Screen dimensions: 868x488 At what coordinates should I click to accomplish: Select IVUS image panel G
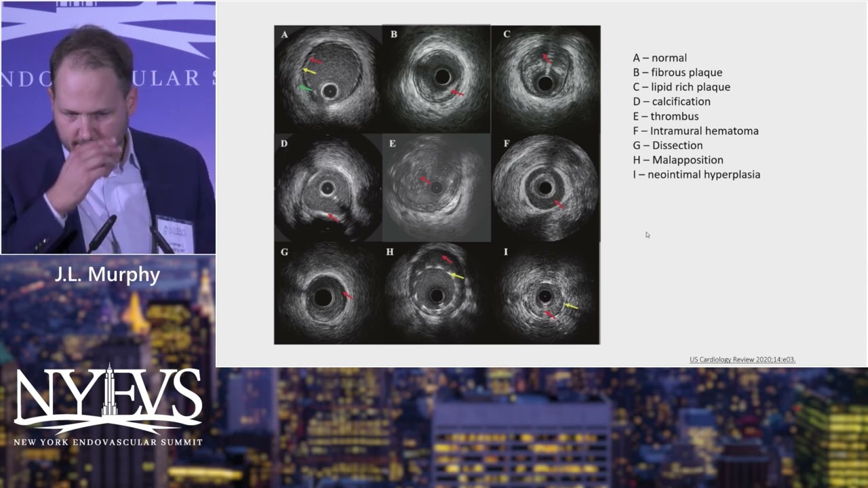328,293
